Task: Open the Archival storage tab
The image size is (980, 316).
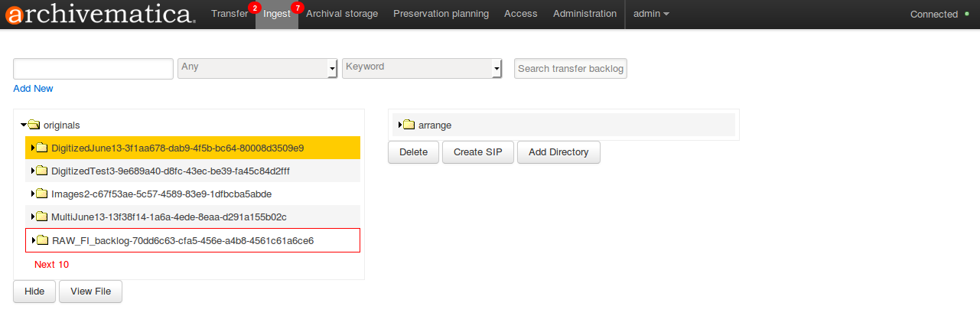Action: (342, 14)
